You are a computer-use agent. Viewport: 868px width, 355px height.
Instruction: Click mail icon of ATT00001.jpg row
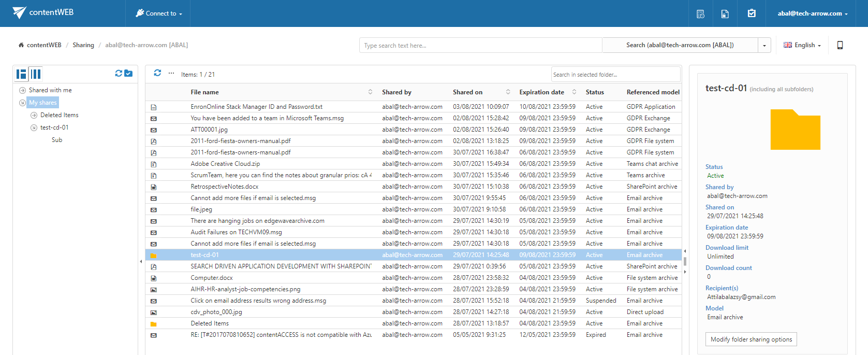pyautogui.click(x=154, y=130)
